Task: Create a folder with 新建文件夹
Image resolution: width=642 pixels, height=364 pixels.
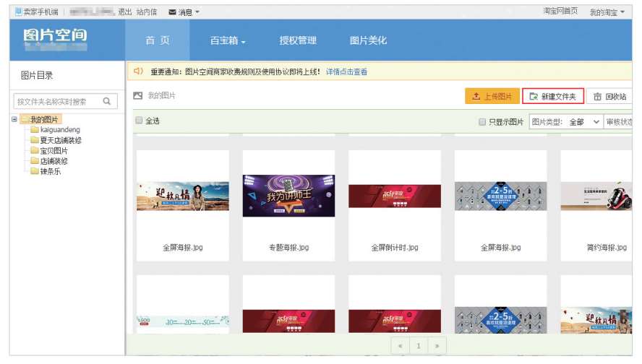Action: (x=553, y=97)
